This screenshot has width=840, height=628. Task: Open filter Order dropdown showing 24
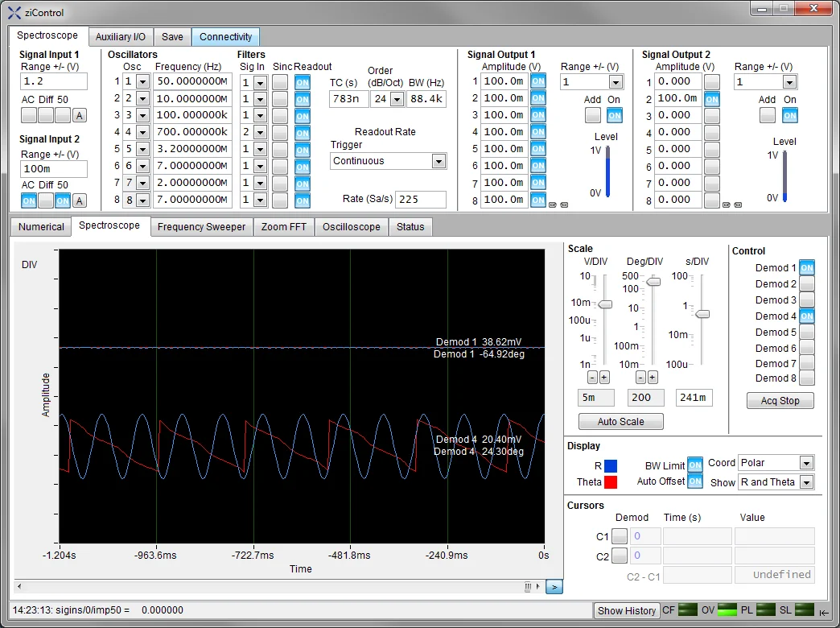tap(397, 99)
